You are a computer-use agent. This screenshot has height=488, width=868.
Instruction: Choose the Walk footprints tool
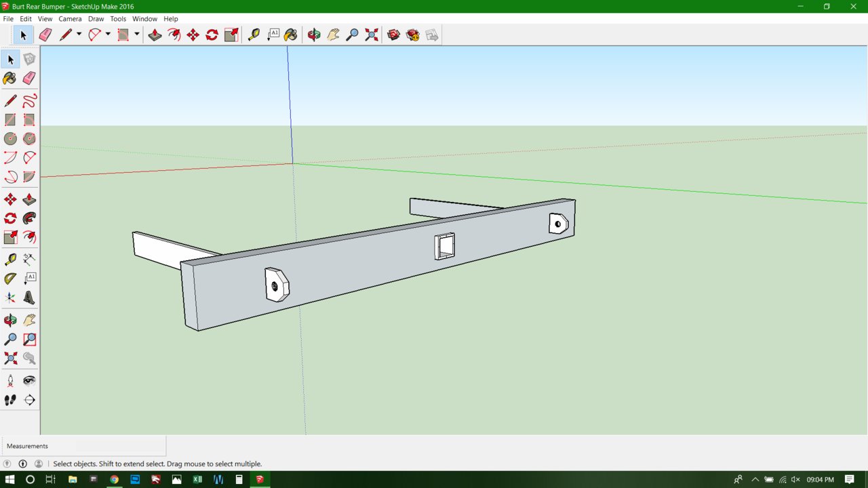coord(10,400)
